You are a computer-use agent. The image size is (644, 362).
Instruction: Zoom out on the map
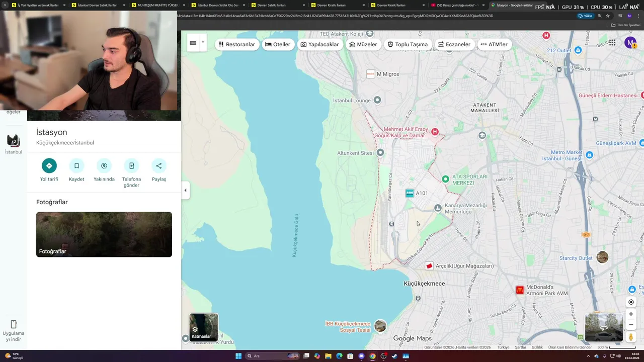631,324
